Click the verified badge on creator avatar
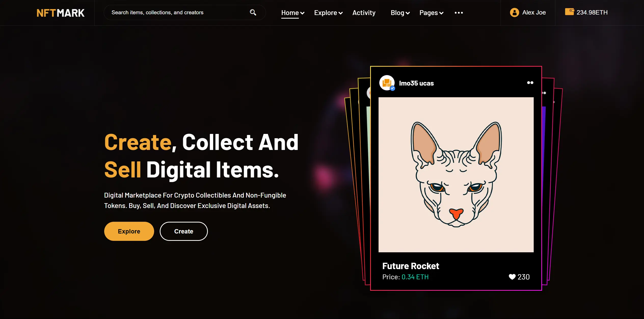The image size is (644, 319). 393,88
